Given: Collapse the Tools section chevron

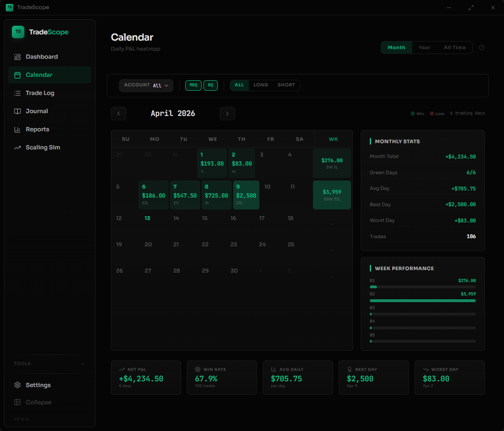Looking at the screenshot, I should [x=83, y=364].
